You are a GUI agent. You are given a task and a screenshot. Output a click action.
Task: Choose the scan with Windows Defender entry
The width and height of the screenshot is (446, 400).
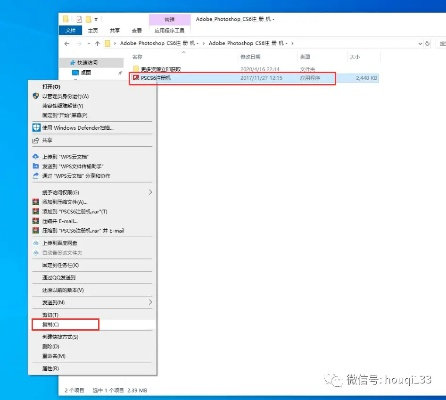78,128
